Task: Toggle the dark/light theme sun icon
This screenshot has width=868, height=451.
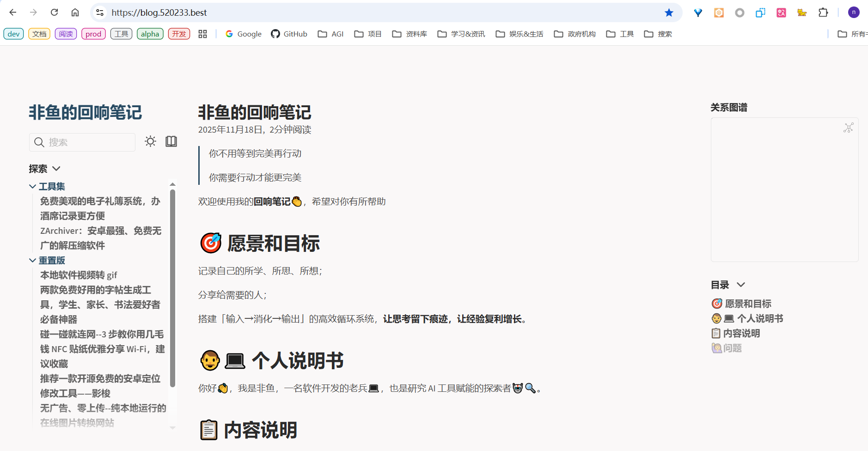Action: pyautogui.click(x=150, y=141)
